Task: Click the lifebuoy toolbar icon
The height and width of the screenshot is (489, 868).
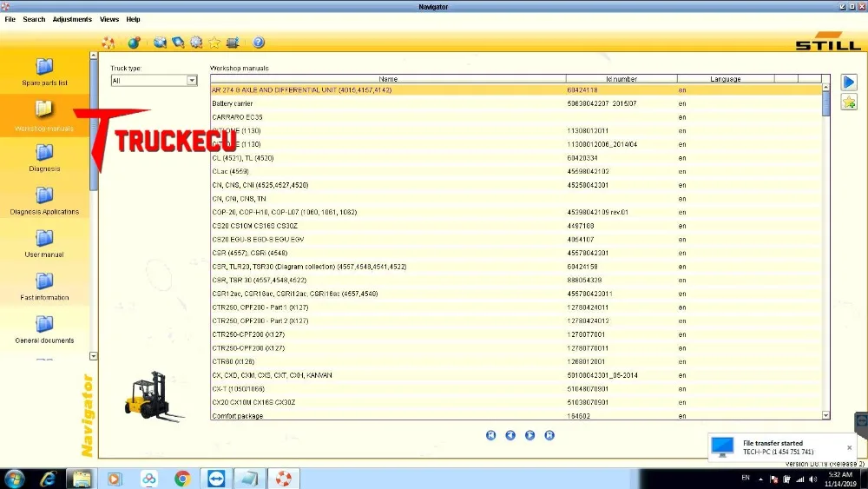Action: (x=108, y=43)
